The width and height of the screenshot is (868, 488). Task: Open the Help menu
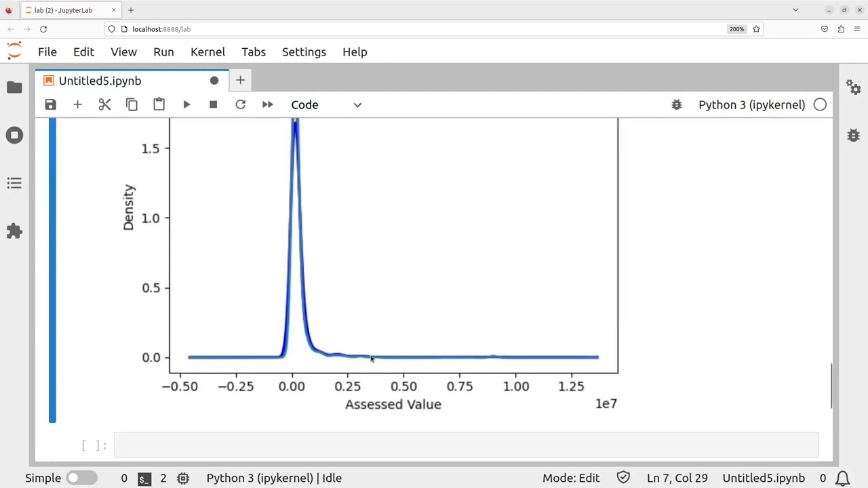click(x=355, y=52)
